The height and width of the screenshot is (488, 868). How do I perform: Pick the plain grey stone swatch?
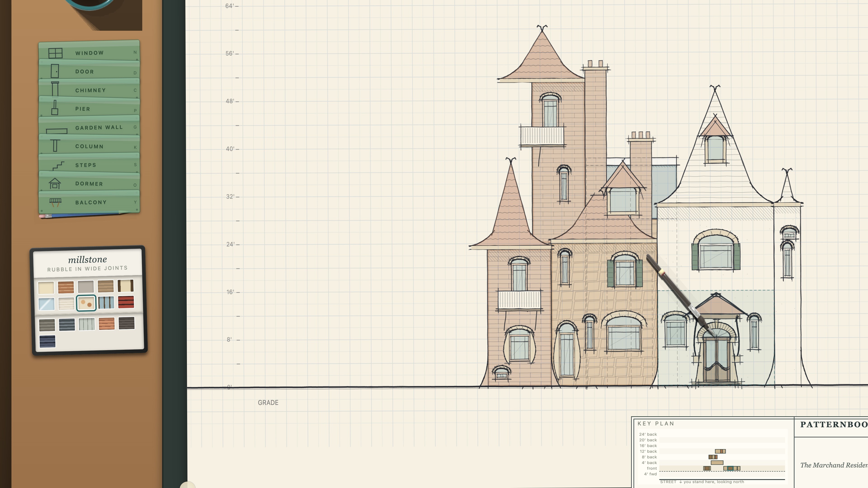tap(86, 287)
